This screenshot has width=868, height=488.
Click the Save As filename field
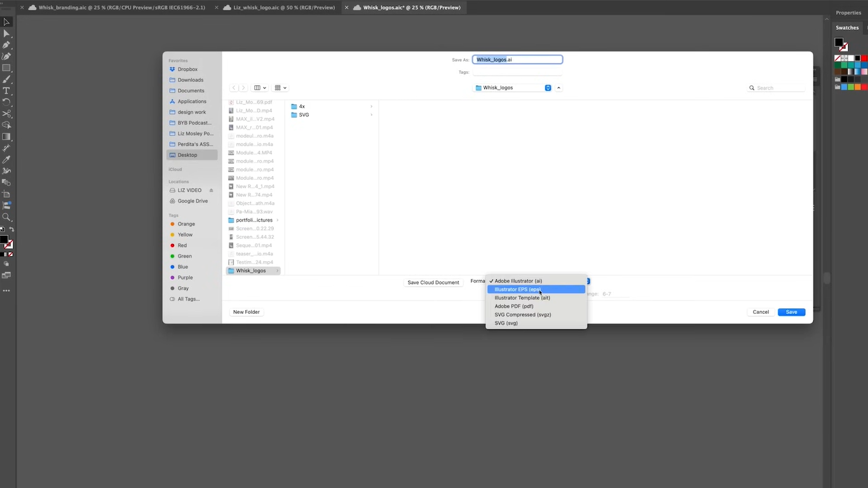point(517,59)
